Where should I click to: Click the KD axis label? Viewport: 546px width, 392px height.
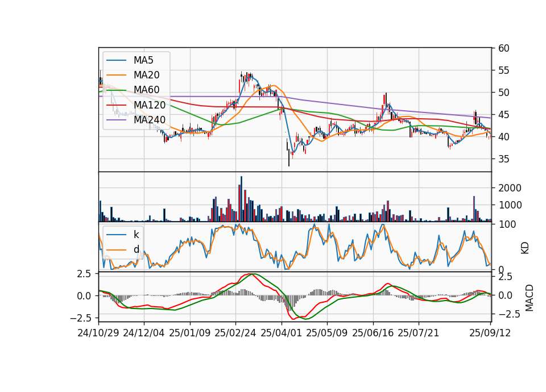click(x=525, y=248)
